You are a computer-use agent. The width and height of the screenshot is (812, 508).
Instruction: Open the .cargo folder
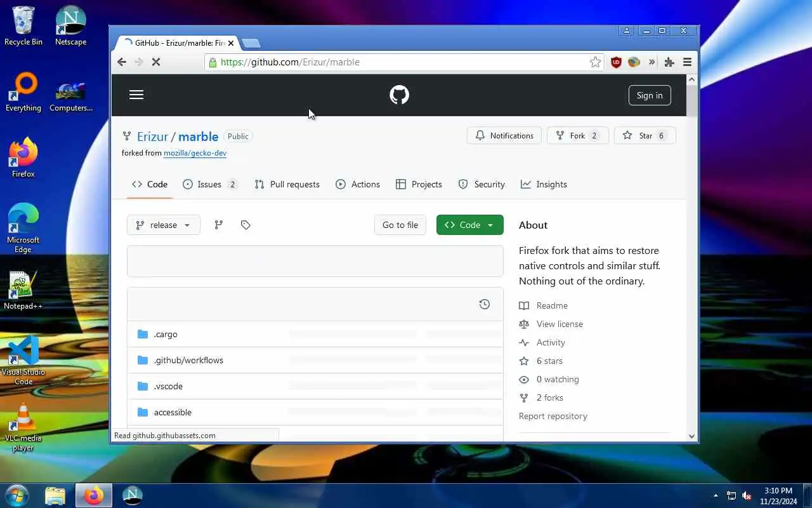click(166, 334)
